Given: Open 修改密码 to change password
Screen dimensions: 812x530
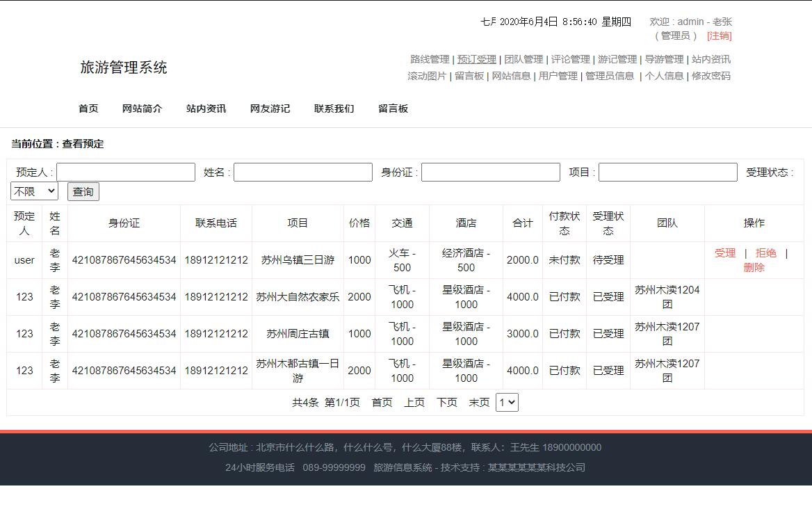Looking at the screenshot, I should tap(710, 76).
